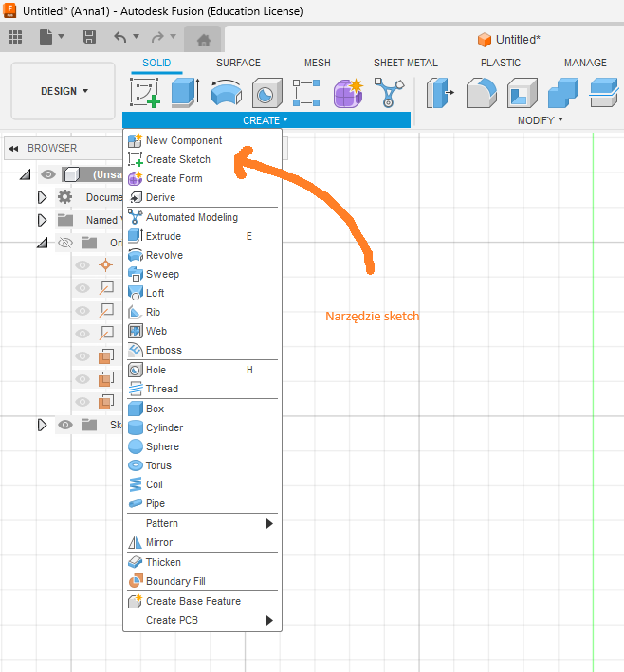
Task: Choose Thread from the Create menu
Action: point(202,389)
